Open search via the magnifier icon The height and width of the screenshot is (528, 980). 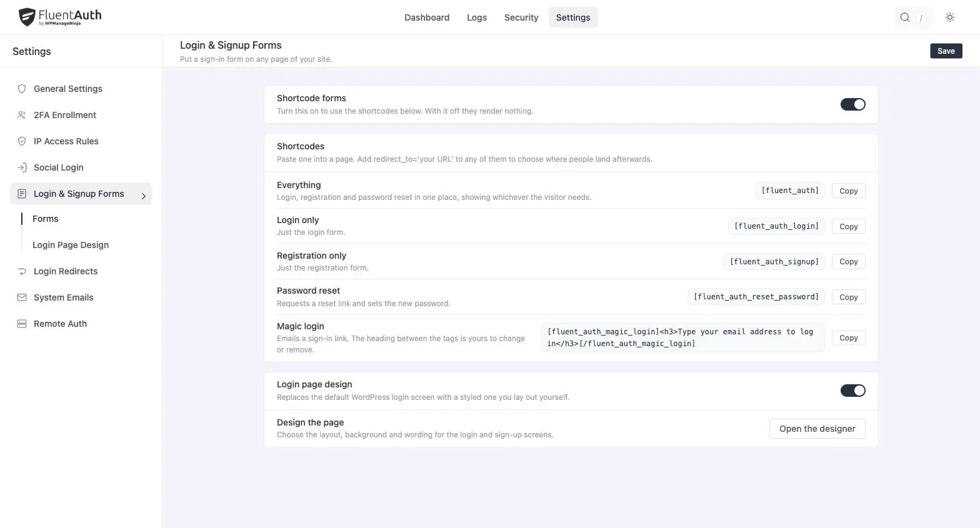(904, 17)
